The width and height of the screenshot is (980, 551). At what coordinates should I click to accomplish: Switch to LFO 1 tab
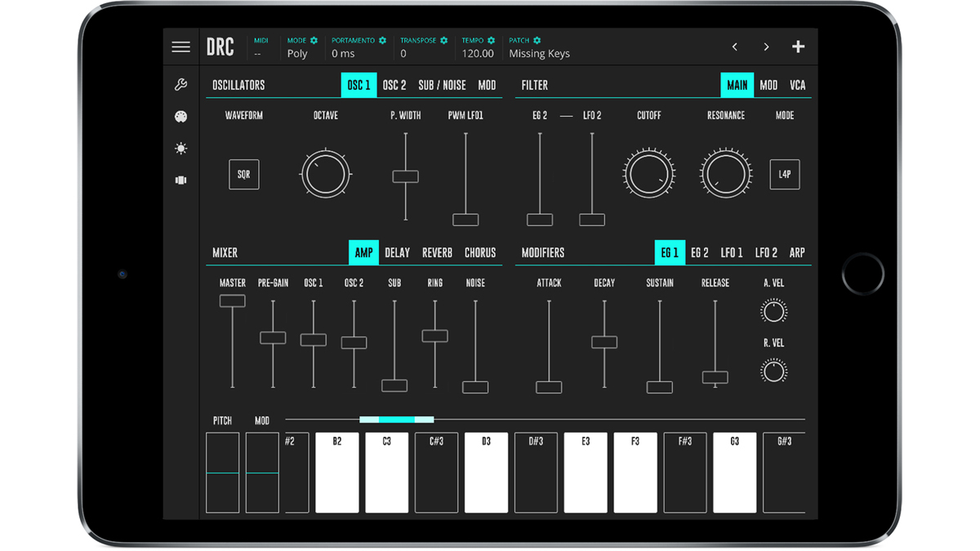pos(732,253)
